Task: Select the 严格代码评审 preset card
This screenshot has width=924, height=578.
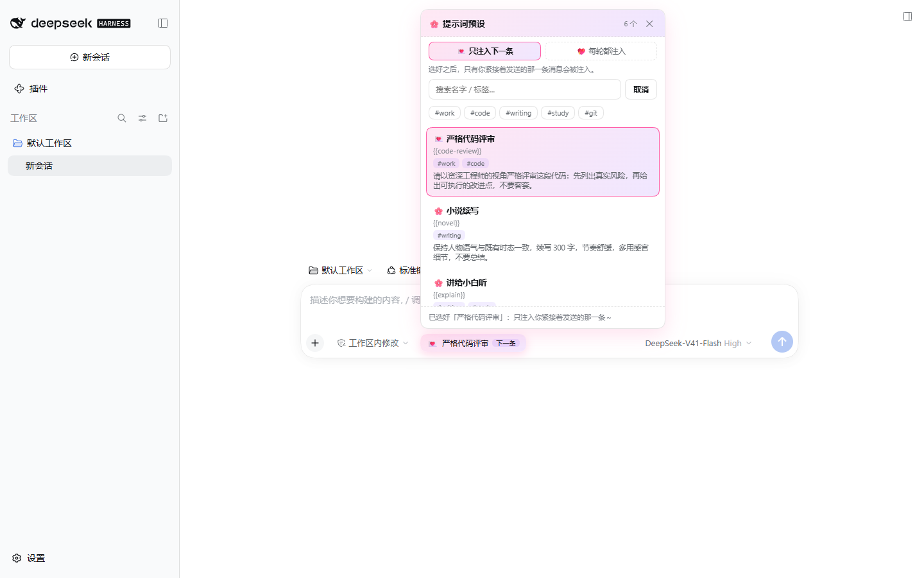Action: click(x=543, y=162)
